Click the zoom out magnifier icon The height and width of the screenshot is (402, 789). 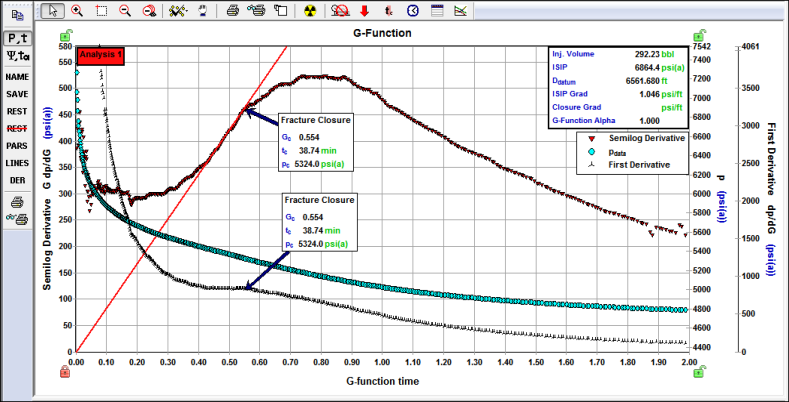point(125,10)
